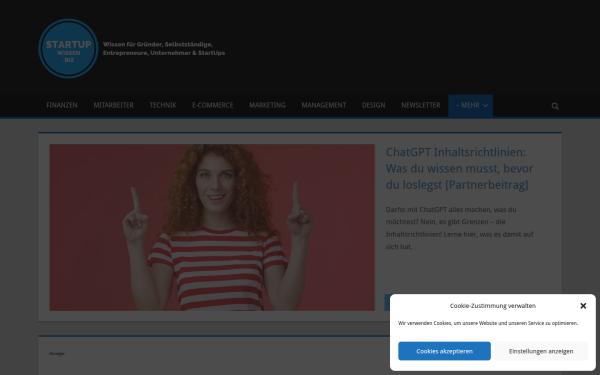
Task: Go to the DESIGN section
Action: point(373,105)
